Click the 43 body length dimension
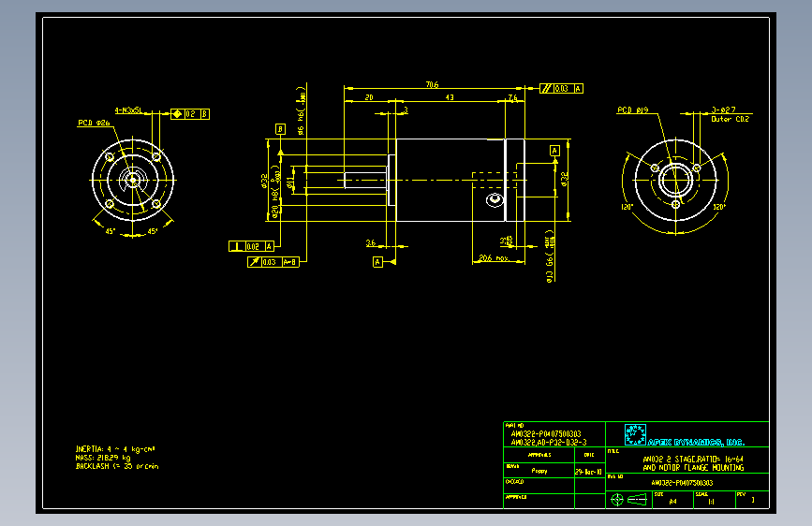Viewport: 812px width, 526px height. (x=450, y=97)
